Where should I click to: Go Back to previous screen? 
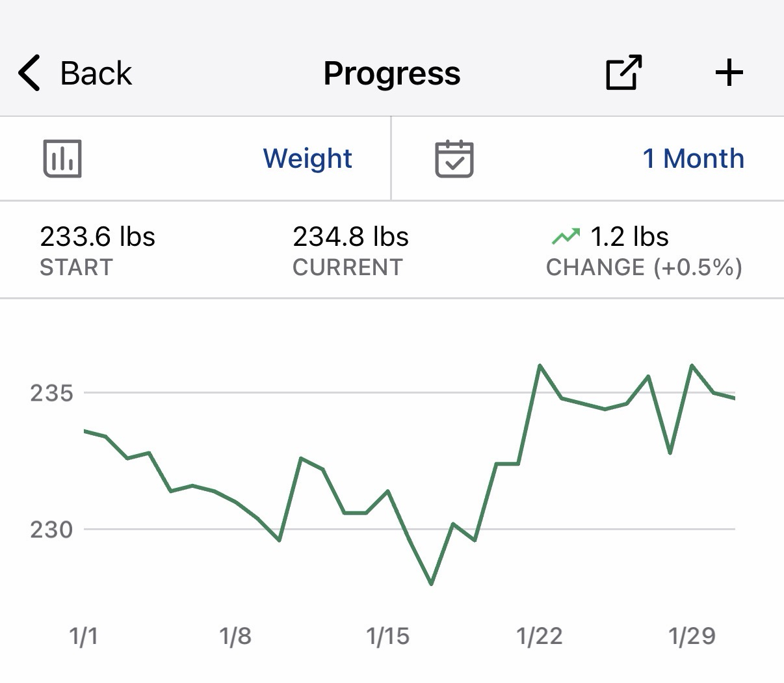tap(96, 73)
